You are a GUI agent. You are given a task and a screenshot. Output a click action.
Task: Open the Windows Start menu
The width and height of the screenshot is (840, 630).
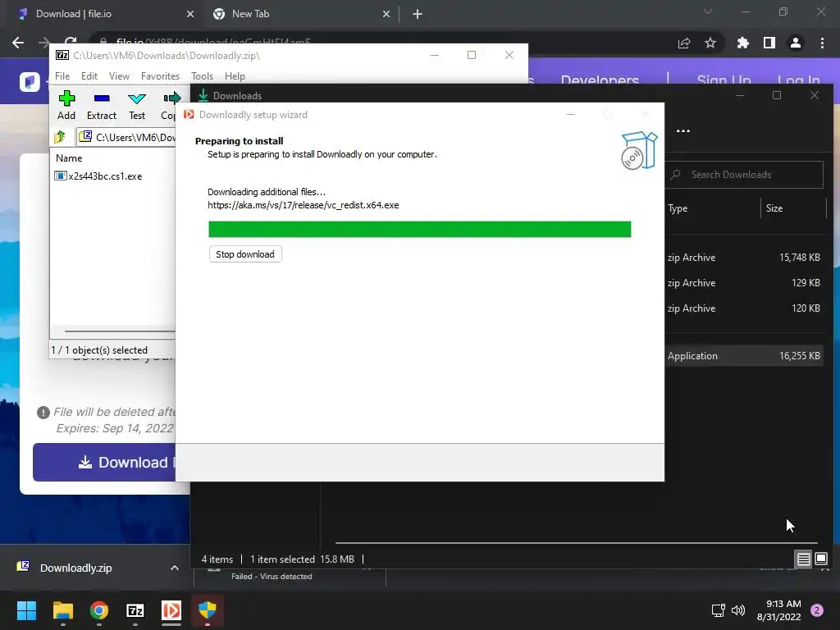click(x=27, y=610)
